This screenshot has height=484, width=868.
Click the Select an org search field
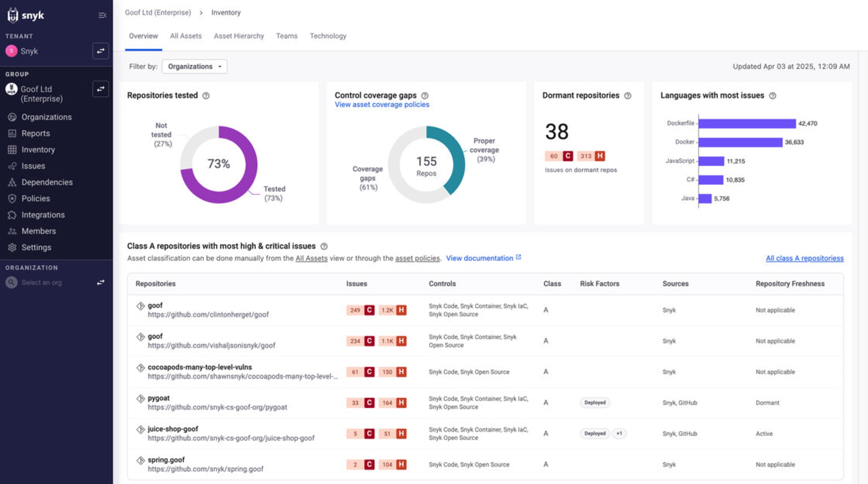42,282
